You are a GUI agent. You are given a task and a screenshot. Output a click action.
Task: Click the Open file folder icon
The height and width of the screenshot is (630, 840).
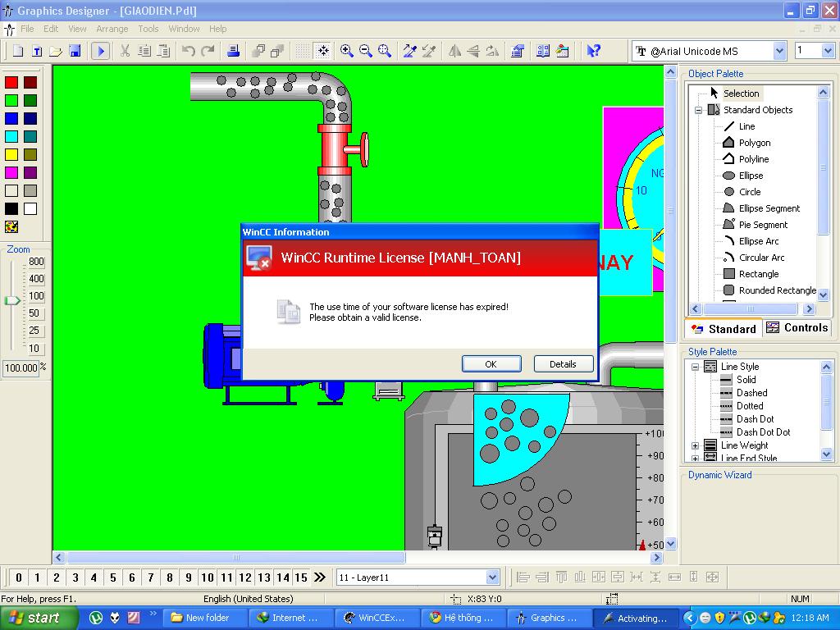(55, 52)
